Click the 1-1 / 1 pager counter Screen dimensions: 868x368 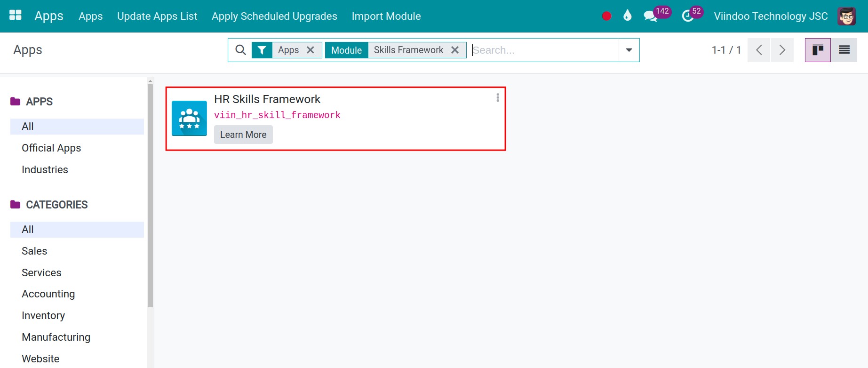[726, 50]
